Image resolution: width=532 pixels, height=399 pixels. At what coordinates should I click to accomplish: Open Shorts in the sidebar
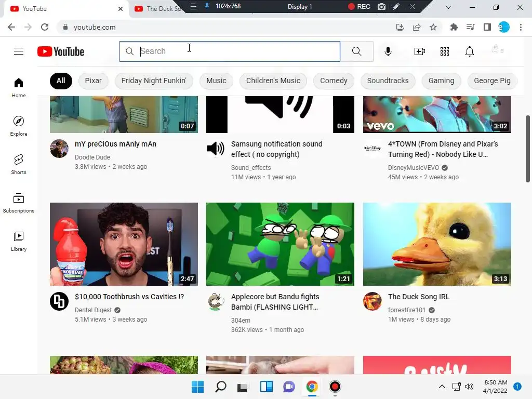click(19, 165)
